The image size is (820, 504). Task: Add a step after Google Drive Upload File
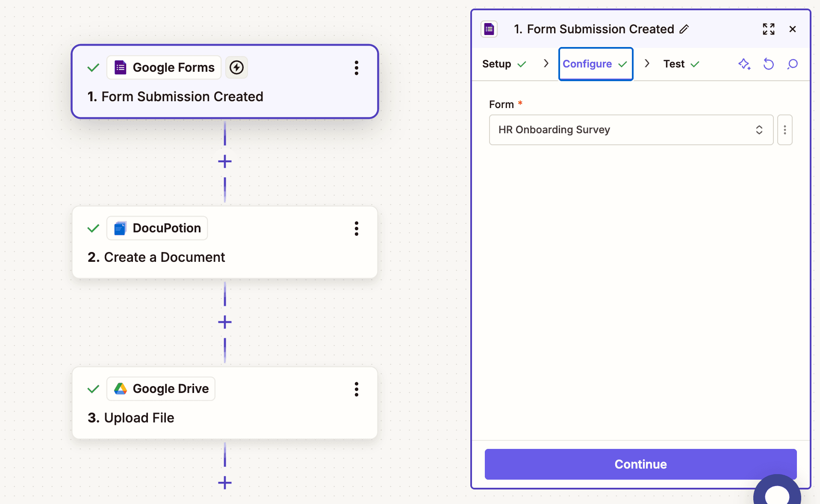coord(225,483)
